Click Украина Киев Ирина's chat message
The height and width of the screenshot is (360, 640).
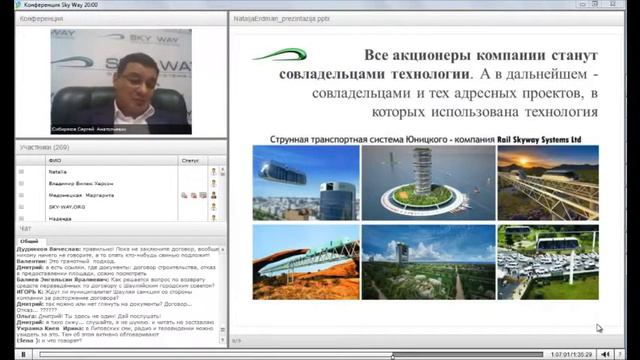[x=115, y=331]
